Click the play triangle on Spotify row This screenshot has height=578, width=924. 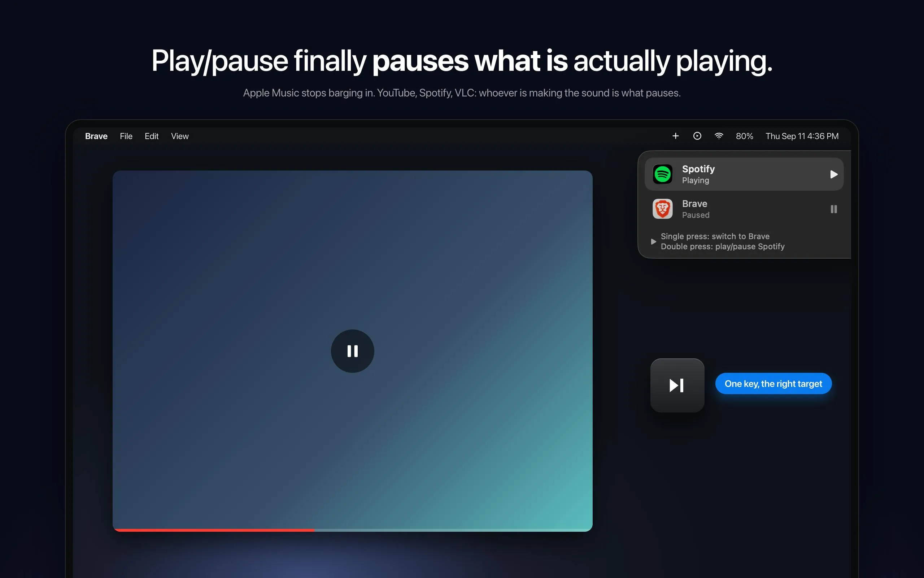pyautogui.click(x=834, y=174)
